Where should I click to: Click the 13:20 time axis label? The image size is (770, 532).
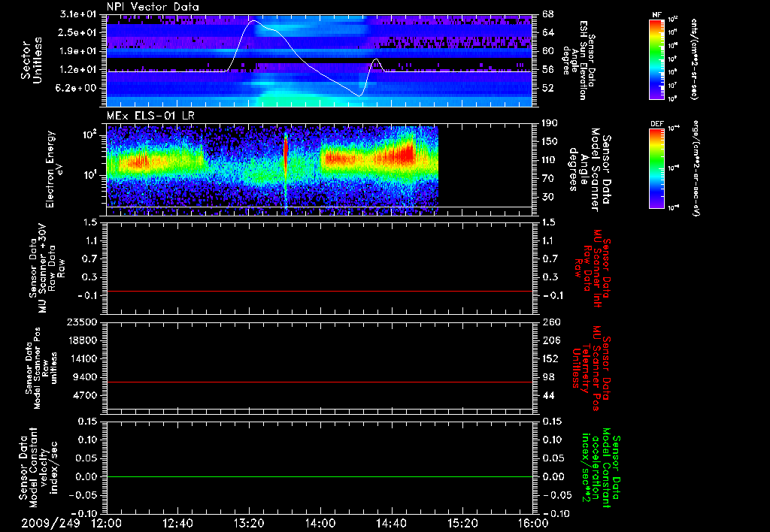[x=249, y=523]
